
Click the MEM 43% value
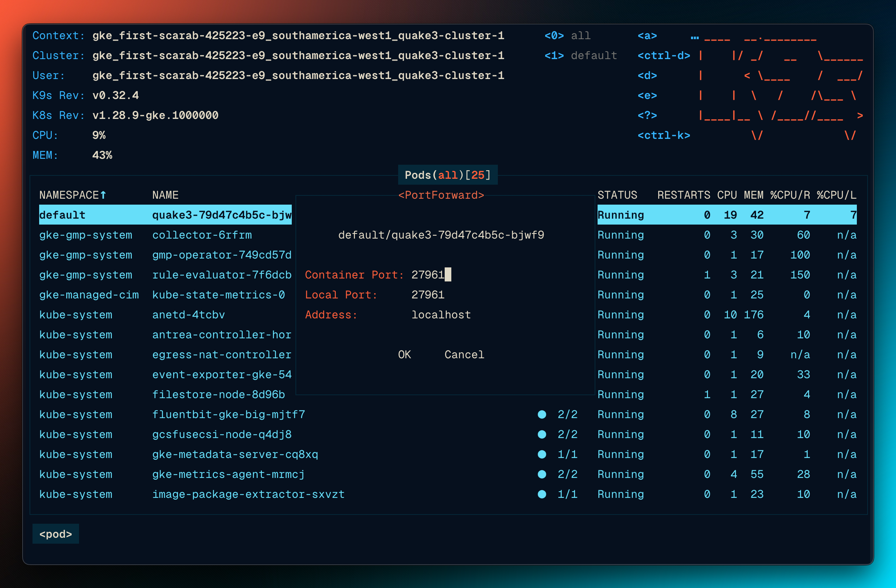pos(102,155)
